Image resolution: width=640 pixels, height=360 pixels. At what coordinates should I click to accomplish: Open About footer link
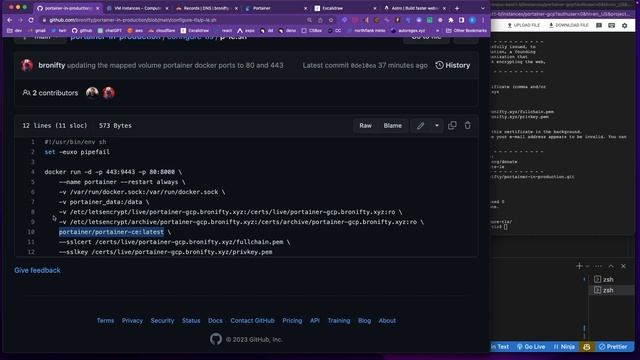coord(387,320)
